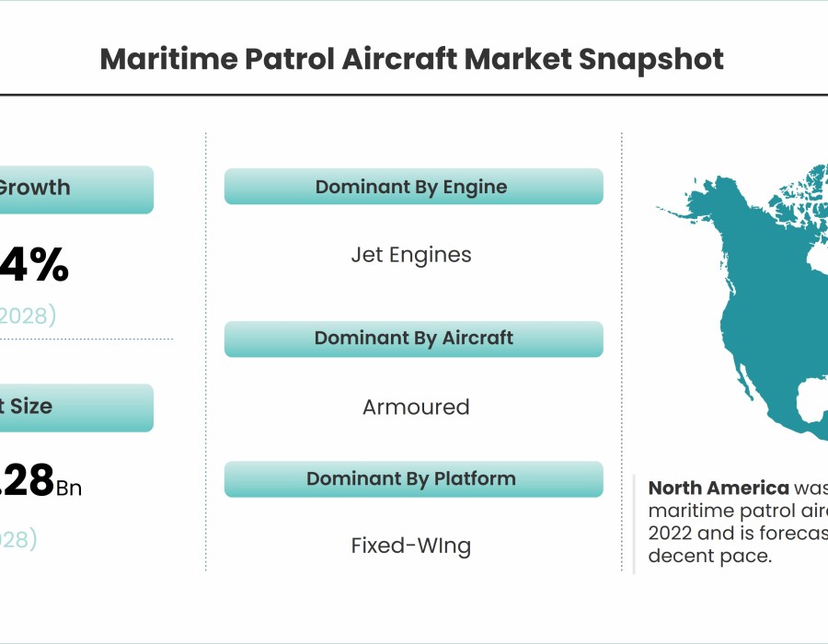Select the Growth label banner
The image size is (828, 644).
[74, 189]
